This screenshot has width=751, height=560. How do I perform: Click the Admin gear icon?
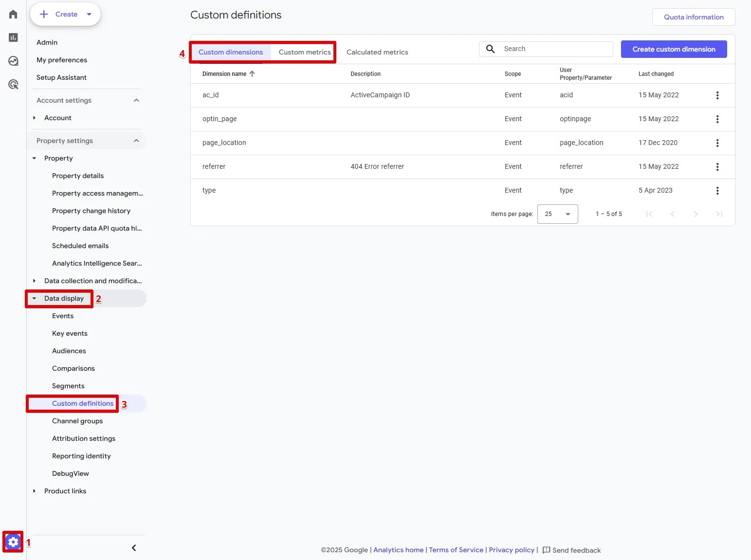(x=13, y=542)
